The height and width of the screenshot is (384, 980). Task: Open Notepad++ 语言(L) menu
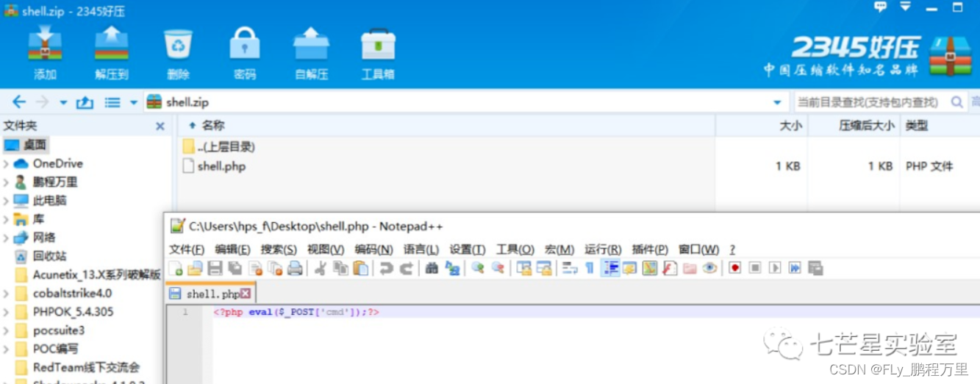tap(421, 249)
